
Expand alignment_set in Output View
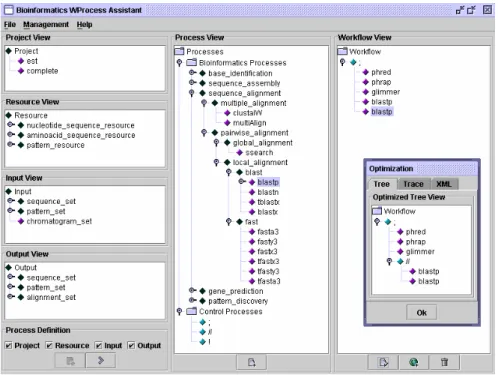coord(11,296)
